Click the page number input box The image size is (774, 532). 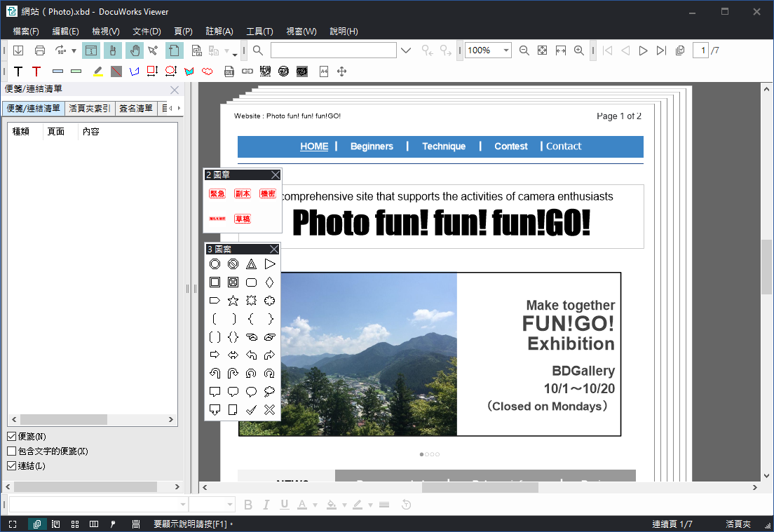click(700, 50)
